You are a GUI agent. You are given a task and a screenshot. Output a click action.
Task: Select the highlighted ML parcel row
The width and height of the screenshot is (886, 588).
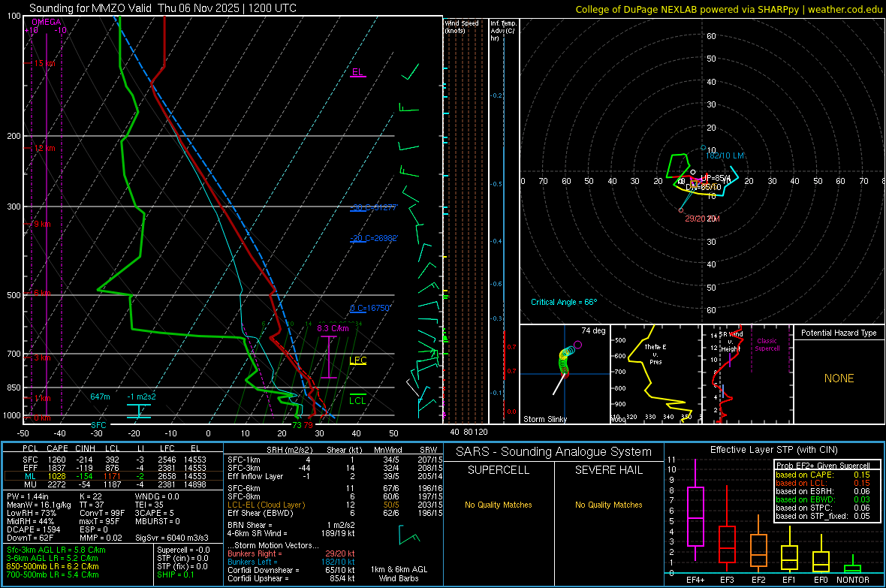114,476
